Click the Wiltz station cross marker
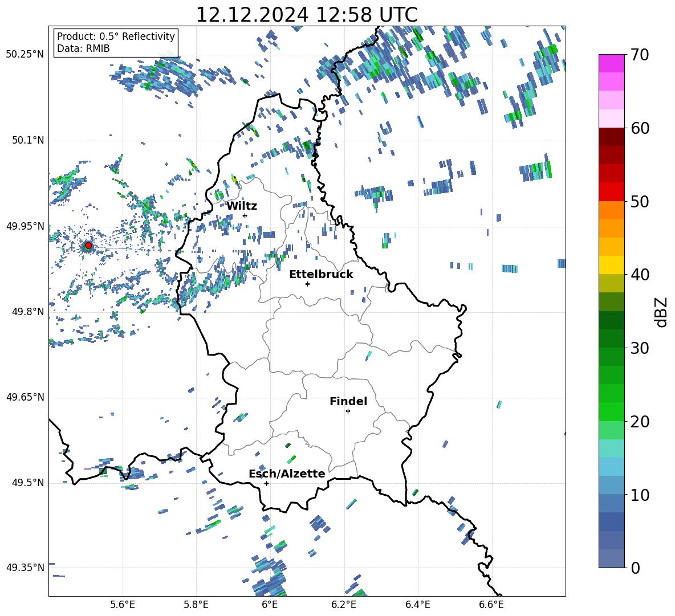Viewport: 675px width, 616px height. (245, 215)
